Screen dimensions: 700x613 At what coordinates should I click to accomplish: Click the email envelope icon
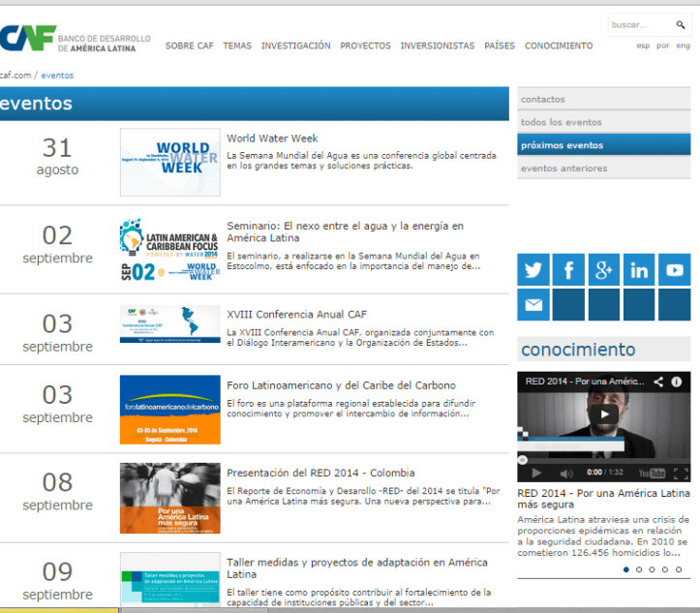(533, 305)
